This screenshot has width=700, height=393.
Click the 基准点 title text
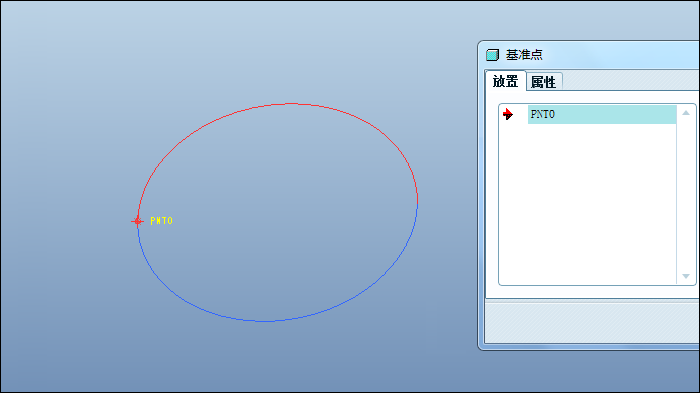[x=524, y=55]
